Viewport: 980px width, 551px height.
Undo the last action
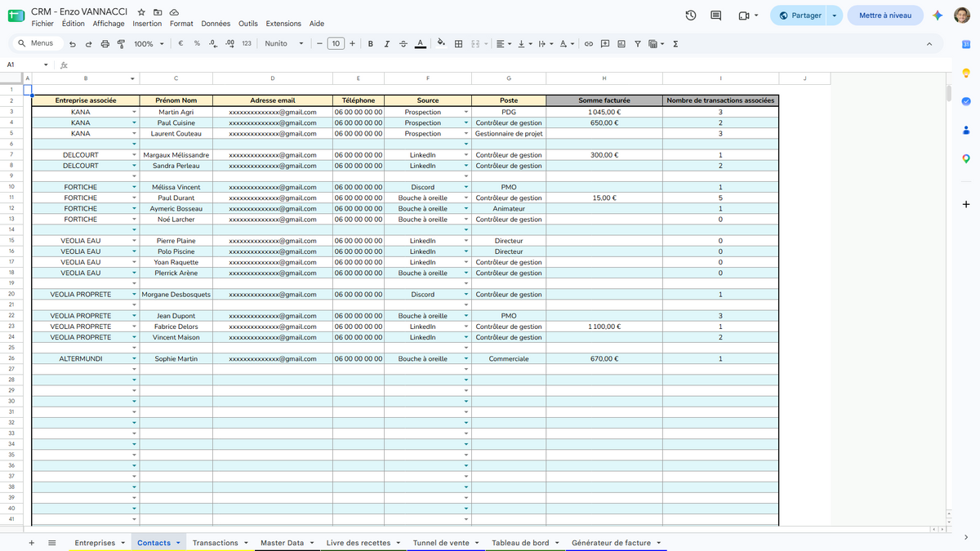pyautogui.click(x=73, y=44)
